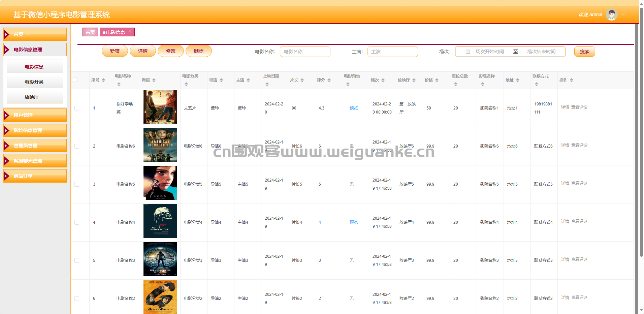Close the 电影信息 tab with X icon
The image size is (644, 314).
(130, 31)
